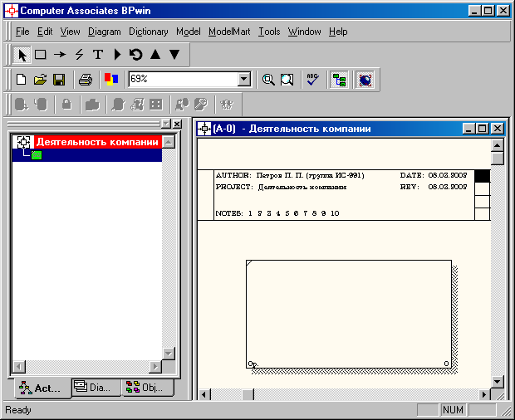
Task: Click the DATE value in diagram header
Action: click(448, 175)
